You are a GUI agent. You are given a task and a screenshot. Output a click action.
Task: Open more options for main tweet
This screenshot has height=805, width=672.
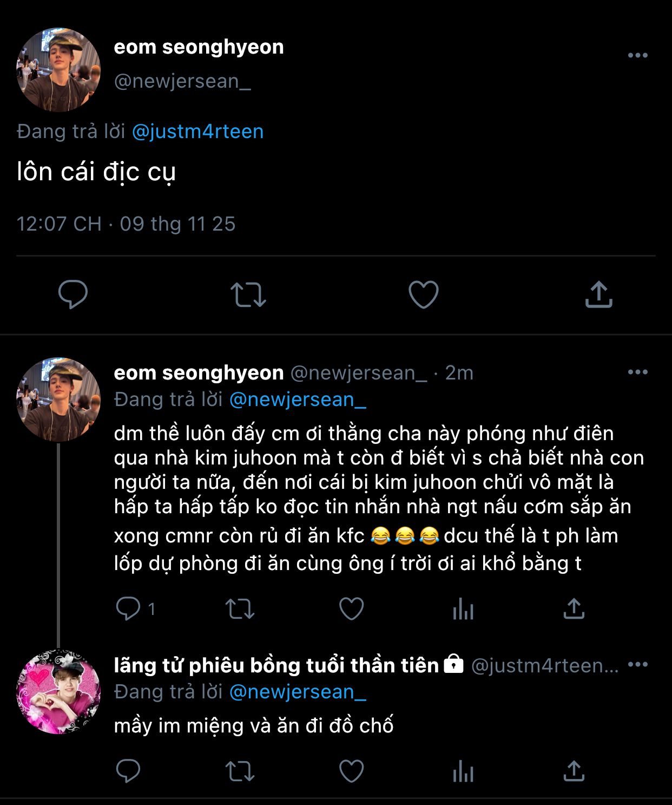coord(637,55)
